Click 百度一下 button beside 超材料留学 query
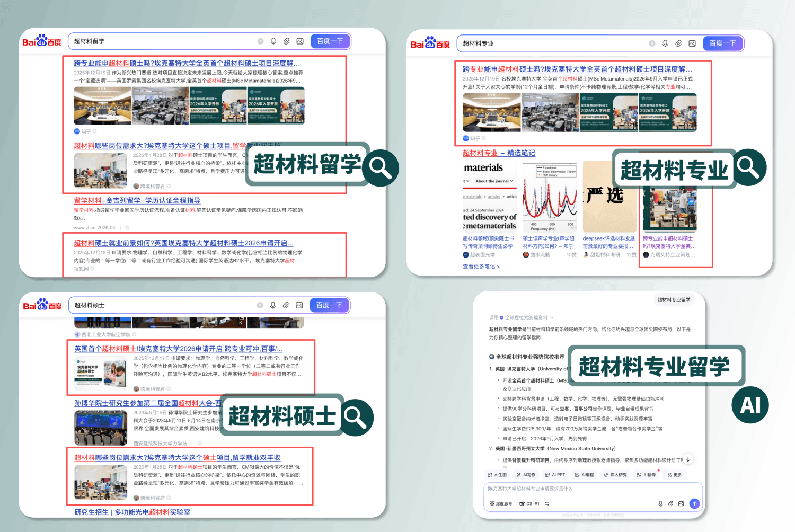795x532 pixels. 330,41
